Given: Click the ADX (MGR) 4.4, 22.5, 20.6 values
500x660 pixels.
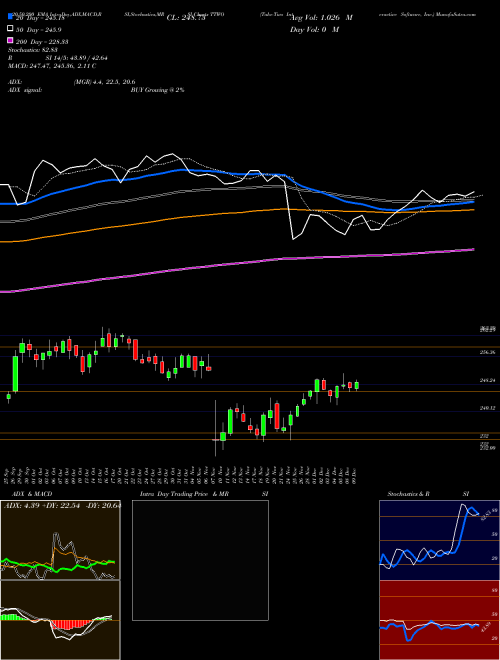Looking at the screenshot, I should (x=104, y=82).
